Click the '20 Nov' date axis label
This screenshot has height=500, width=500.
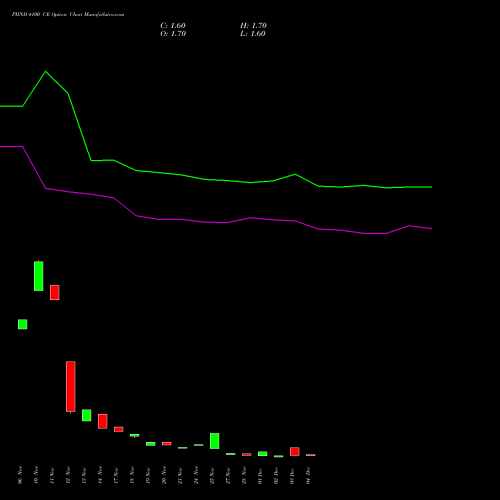[x=164, y=475]
